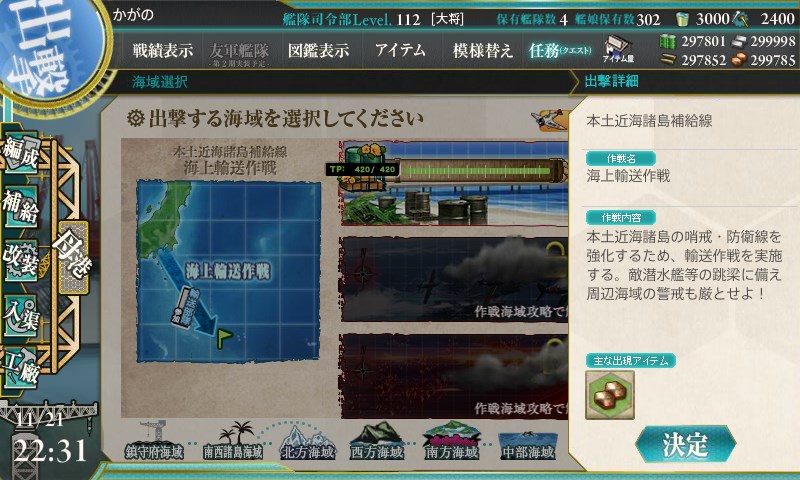Open 任務 quest menu
This screenshot has height=480, width=800.
point(560,50)
